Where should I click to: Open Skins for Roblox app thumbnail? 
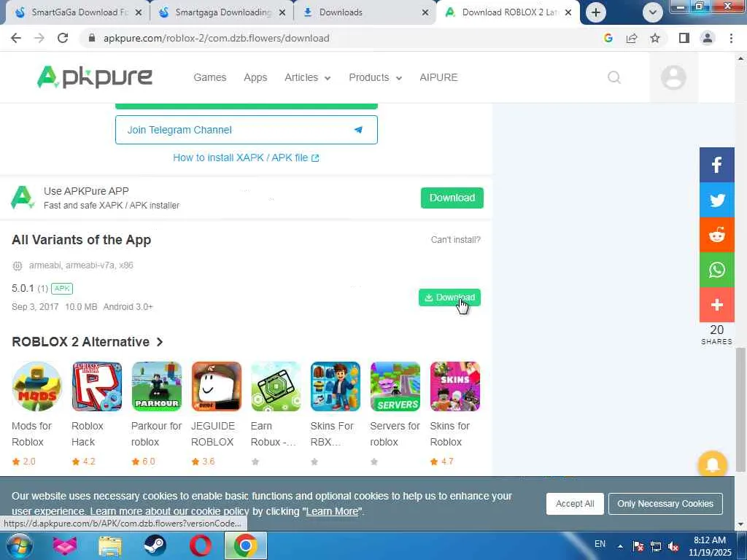coord(455,386)
